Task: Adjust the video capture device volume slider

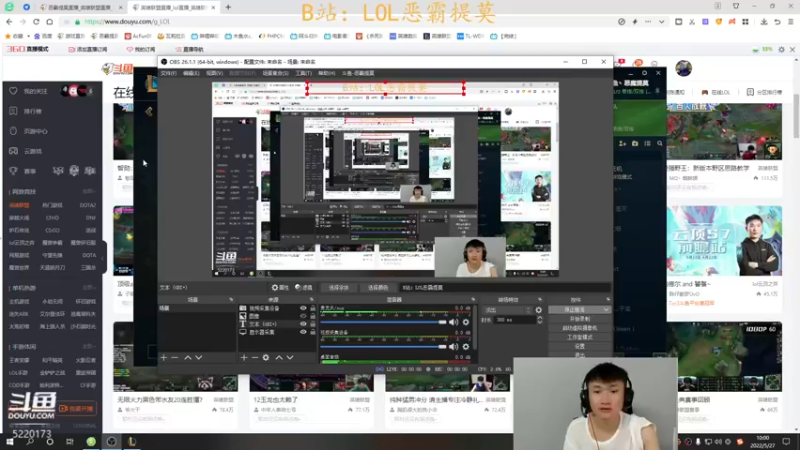Action: [384, 346]
